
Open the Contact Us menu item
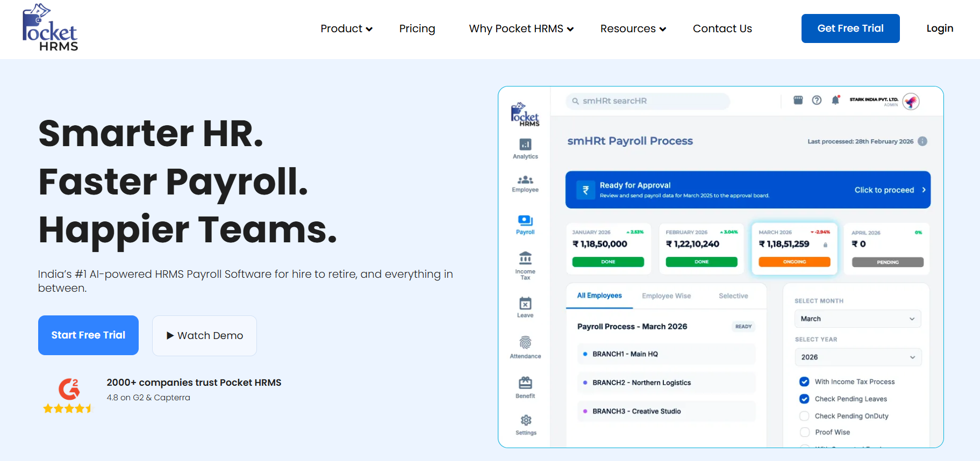(723, 28)
